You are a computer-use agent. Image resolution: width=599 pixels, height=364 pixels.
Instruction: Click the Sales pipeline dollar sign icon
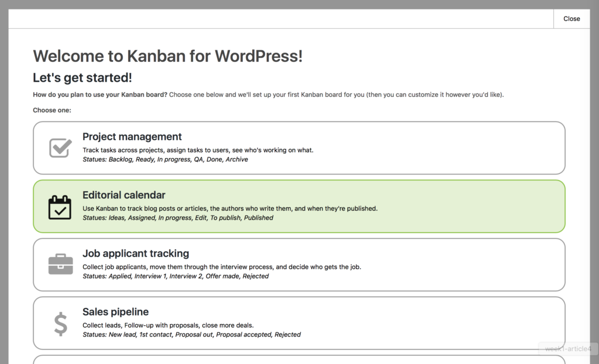60,324
